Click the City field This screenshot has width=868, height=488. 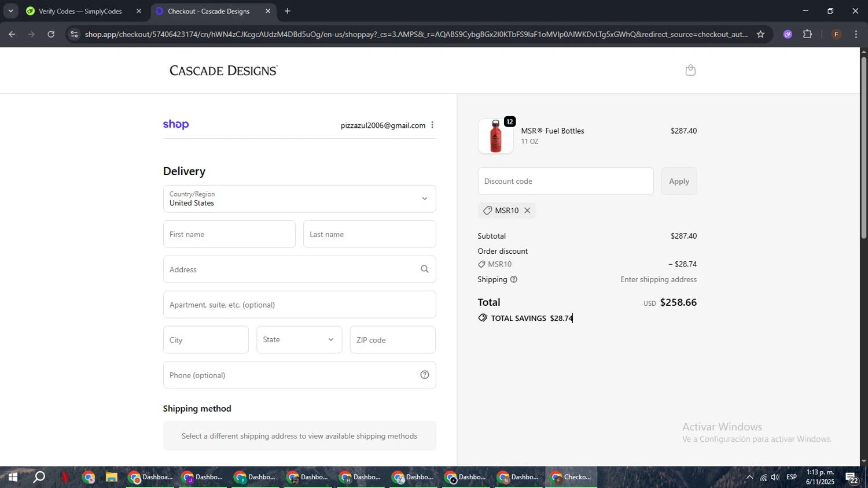206,340
